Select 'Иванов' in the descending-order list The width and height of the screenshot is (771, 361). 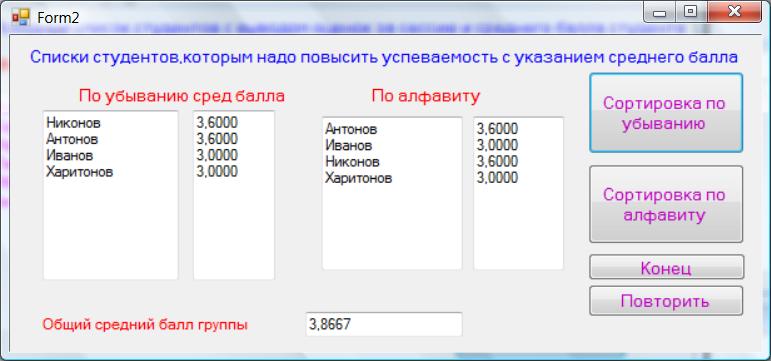(x=70, y=155)
